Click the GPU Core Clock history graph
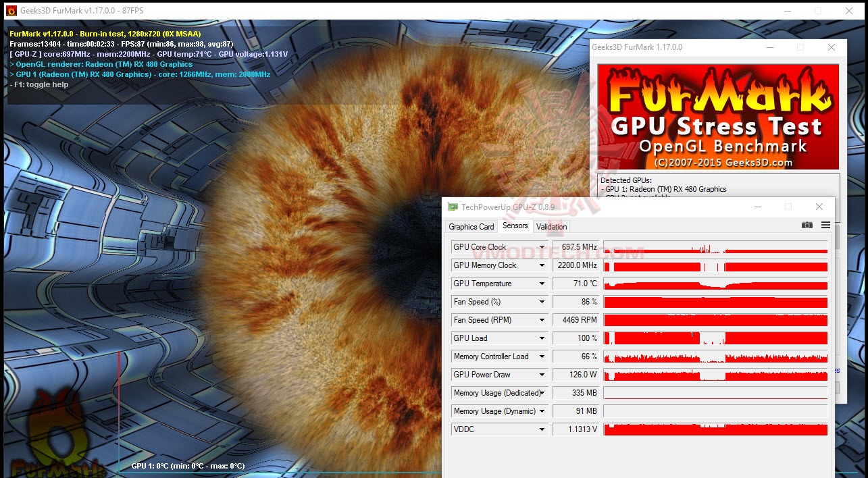 [715, 247]
